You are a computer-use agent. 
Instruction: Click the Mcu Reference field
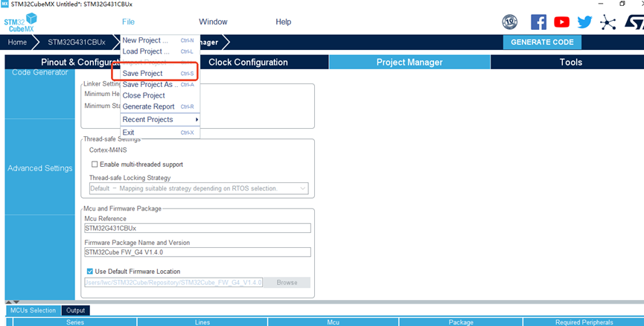coord(197,228)
